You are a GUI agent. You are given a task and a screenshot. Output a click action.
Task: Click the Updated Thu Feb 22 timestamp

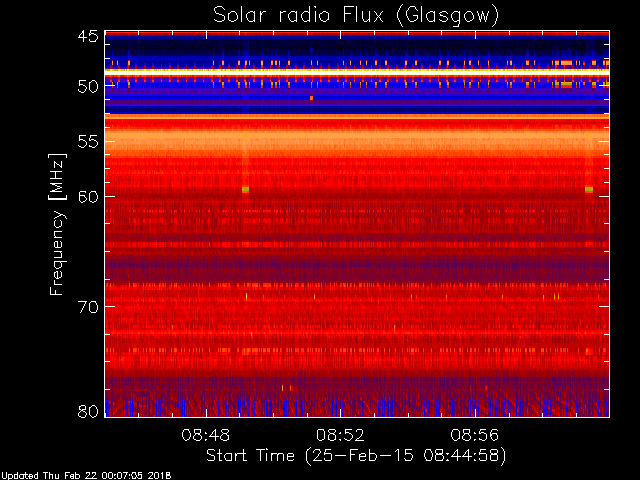(x=86, y=476)
